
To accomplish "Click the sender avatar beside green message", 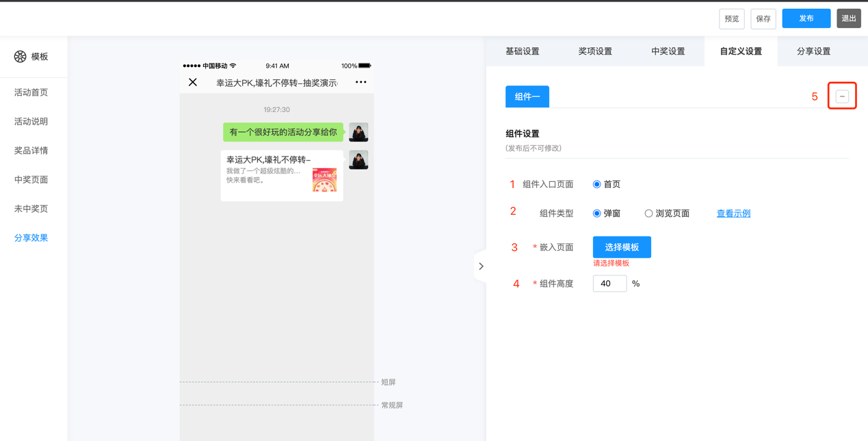I will (358, 132).
